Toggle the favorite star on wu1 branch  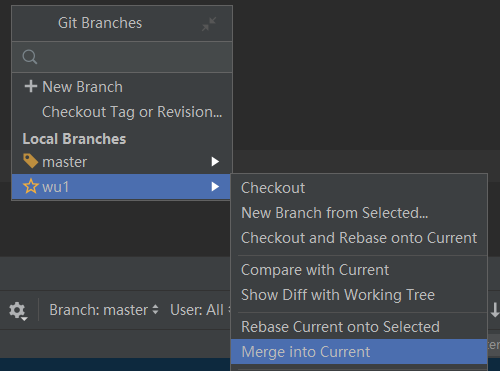(x=31, y=186)
